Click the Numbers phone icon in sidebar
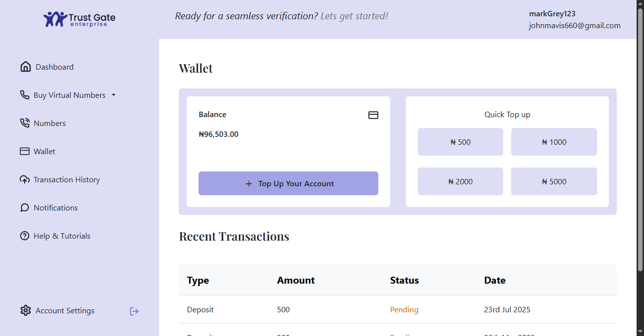The height and width of the screenshot is (336, 644). point(25,123)
